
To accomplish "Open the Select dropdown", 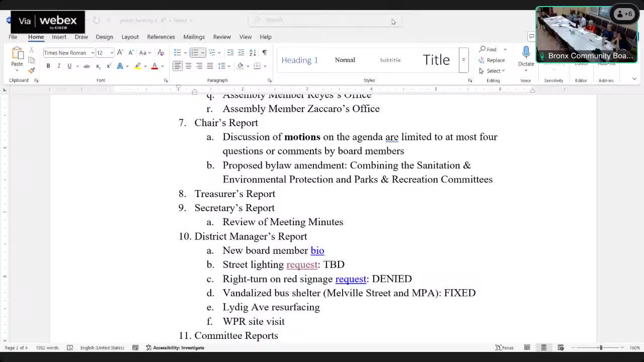I will coord(492,71).
